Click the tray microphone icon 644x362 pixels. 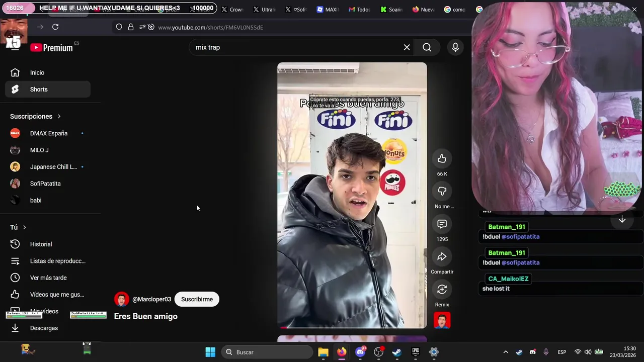pyautogui.click(x=546, y=352)
